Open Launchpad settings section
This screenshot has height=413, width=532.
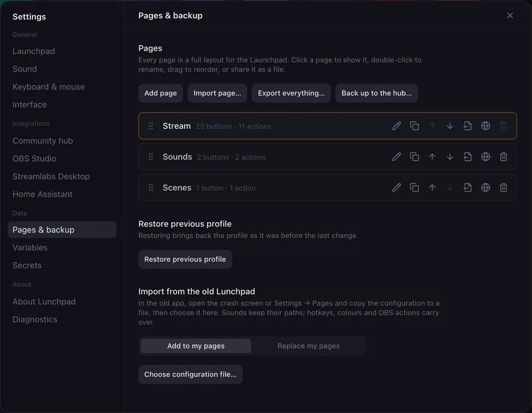click(62, 51)
